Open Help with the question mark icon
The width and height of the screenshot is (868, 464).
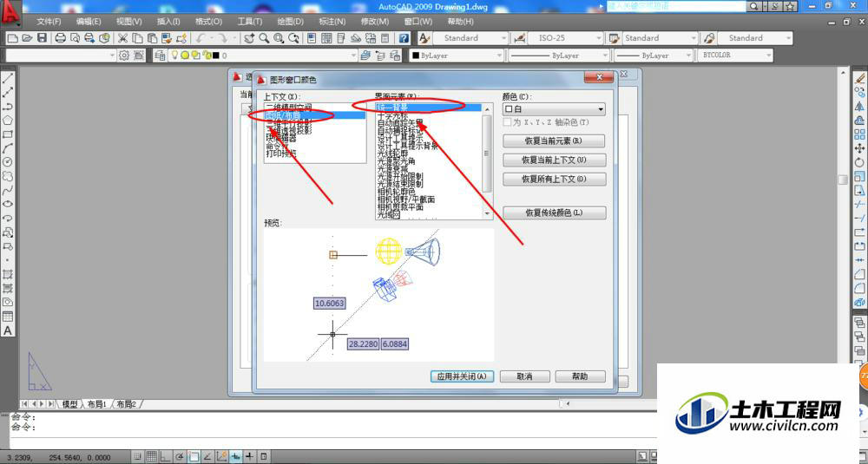click(x=404, y=38)
